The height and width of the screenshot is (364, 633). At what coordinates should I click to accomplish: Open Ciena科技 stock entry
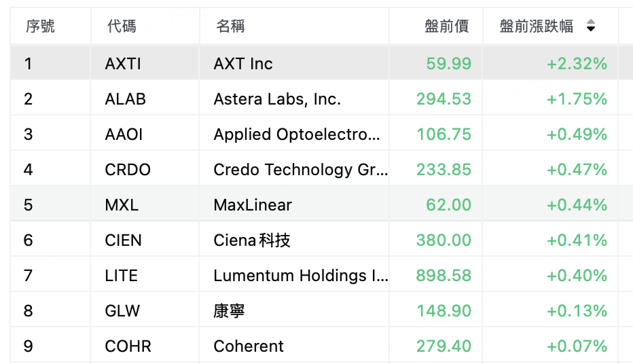[x=252, y=240]
